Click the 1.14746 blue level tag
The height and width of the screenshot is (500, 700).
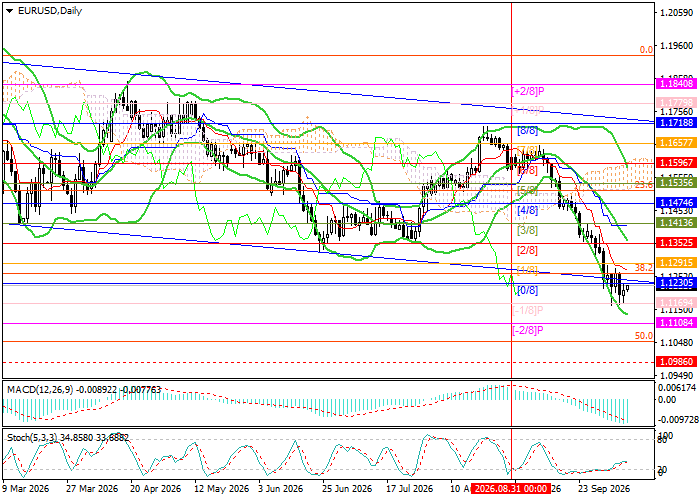[677, 203]
